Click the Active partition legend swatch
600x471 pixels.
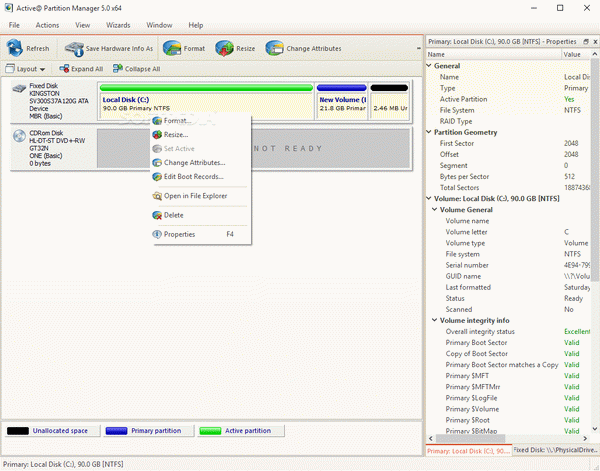[x=210, y=431]
